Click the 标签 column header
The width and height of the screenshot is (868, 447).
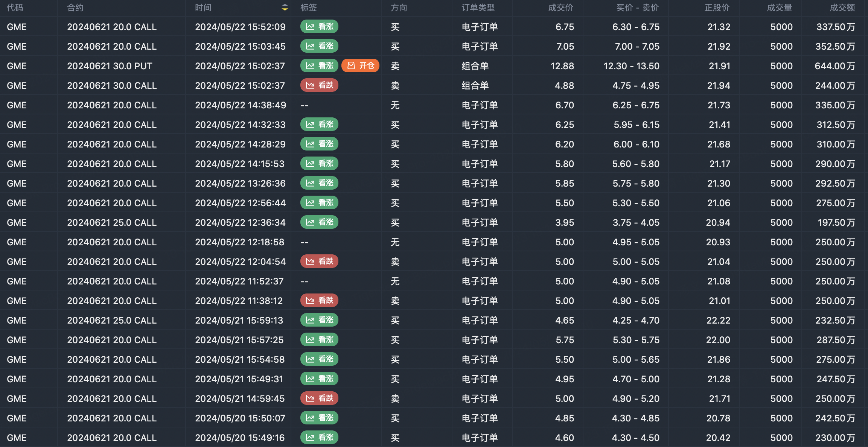point(309,8)
